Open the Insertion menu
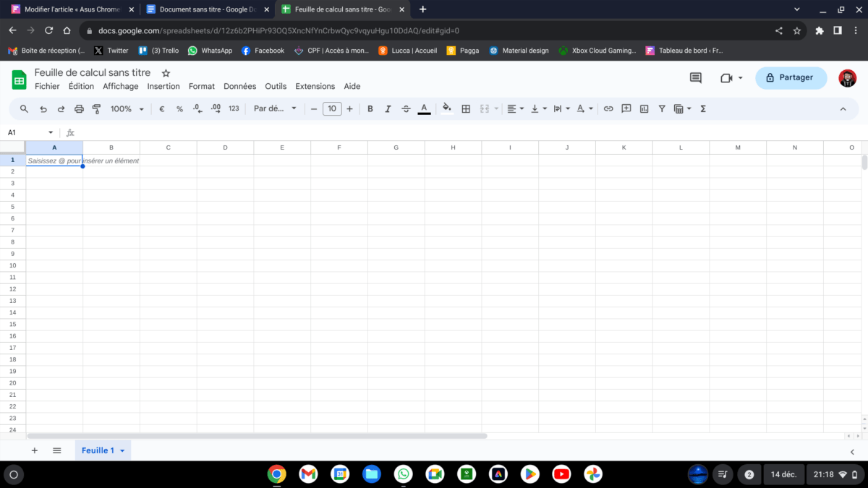This screenshot has width=868, height=488. pos(163,86)
